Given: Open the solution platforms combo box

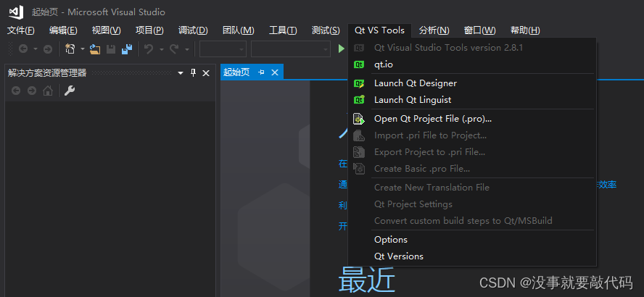Looking at the screenshot, I should [x=291, y=49].
